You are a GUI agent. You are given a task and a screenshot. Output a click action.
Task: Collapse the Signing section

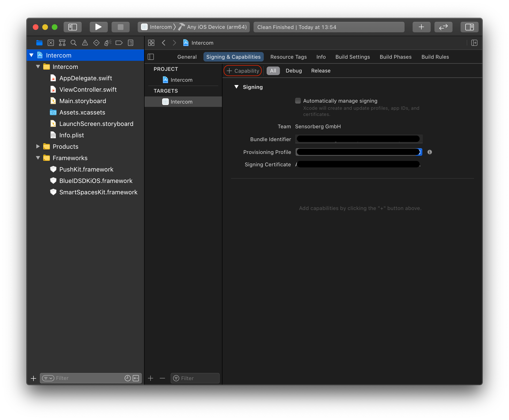pos(236,87)
